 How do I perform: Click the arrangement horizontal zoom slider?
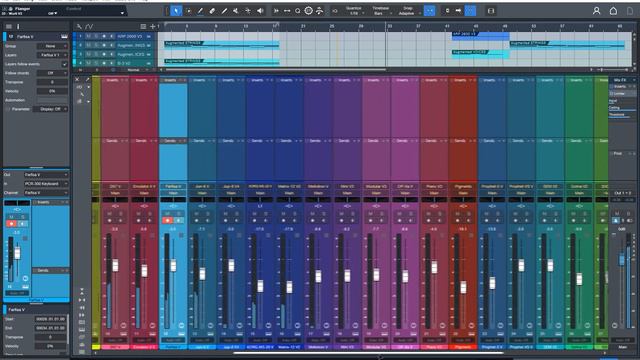612,70
